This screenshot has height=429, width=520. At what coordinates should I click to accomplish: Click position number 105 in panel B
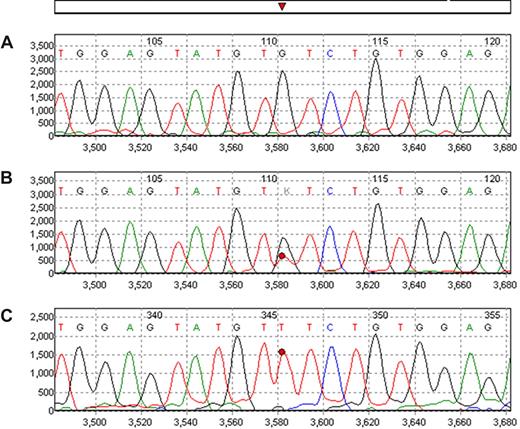click(155, 179)
